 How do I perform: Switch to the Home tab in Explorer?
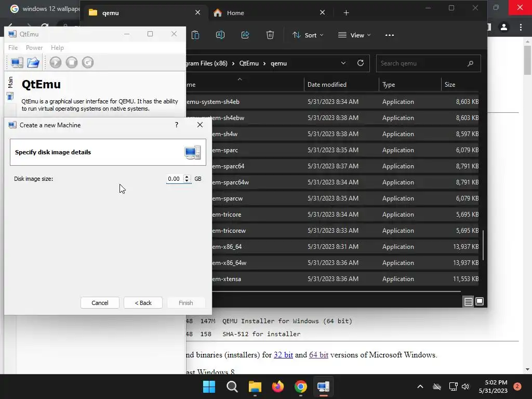pyautogui.click(x=269, y=13)
